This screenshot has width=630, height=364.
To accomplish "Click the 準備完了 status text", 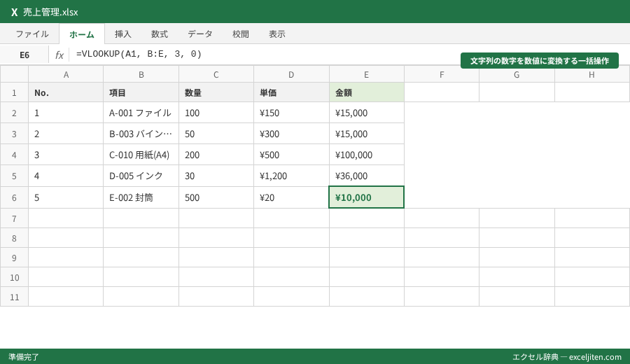I will [x=24, y=357].
